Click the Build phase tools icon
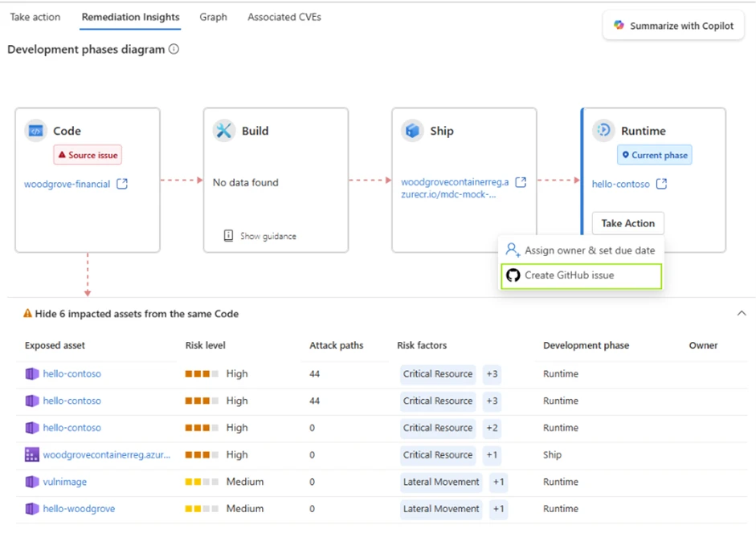This screenshot has width=756, height=537. click(224, 131)
